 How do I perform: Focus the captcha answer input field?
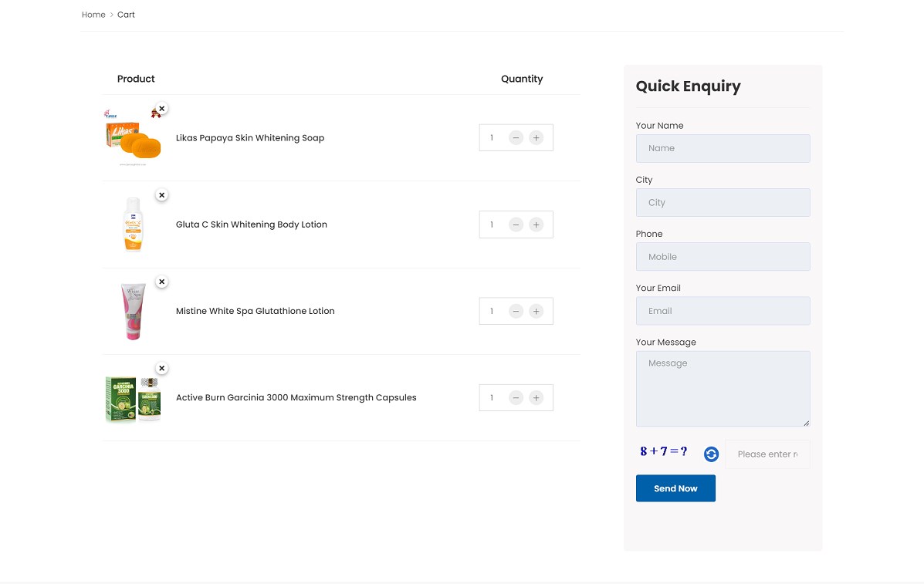click(x=767, y=454)
